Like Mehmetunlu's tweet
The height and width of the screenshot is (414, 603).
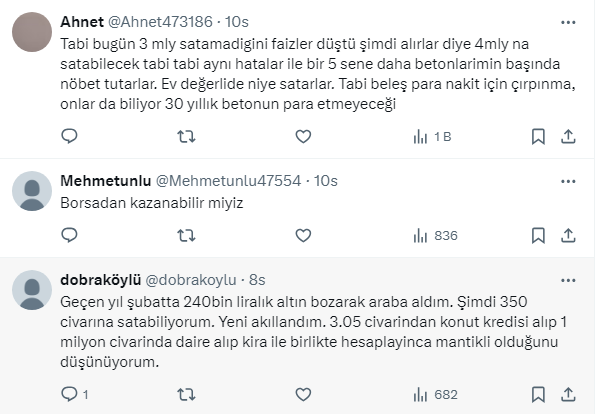click(x=303, y=236)
